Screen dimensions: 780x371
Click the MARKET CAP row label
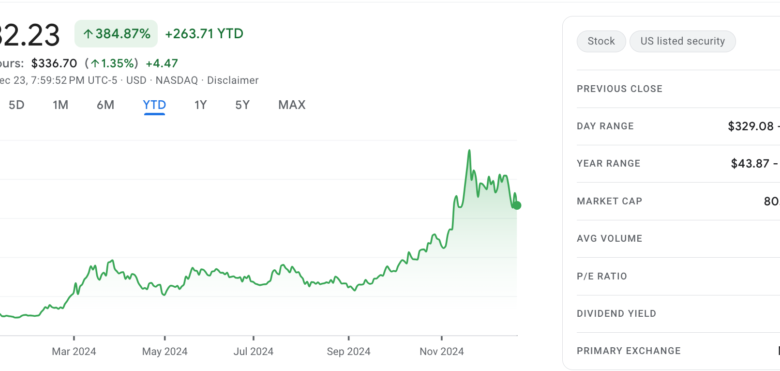click(609, 201)
